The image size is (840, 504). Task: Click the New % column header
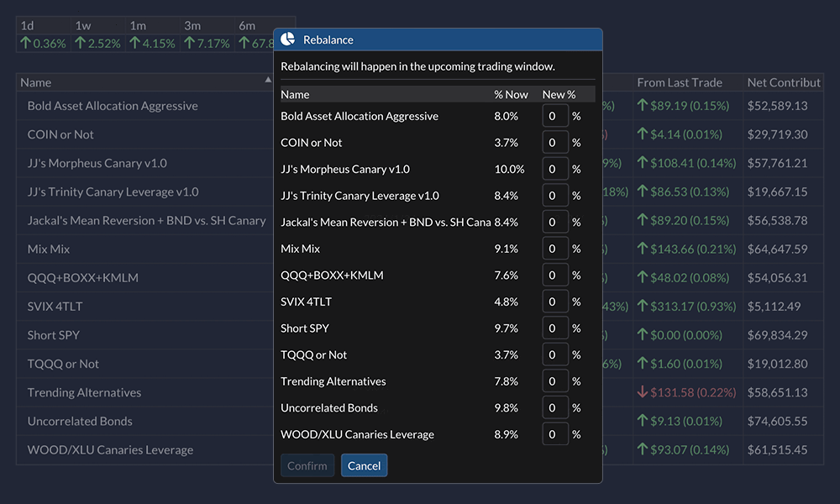[x=559, y=94]
